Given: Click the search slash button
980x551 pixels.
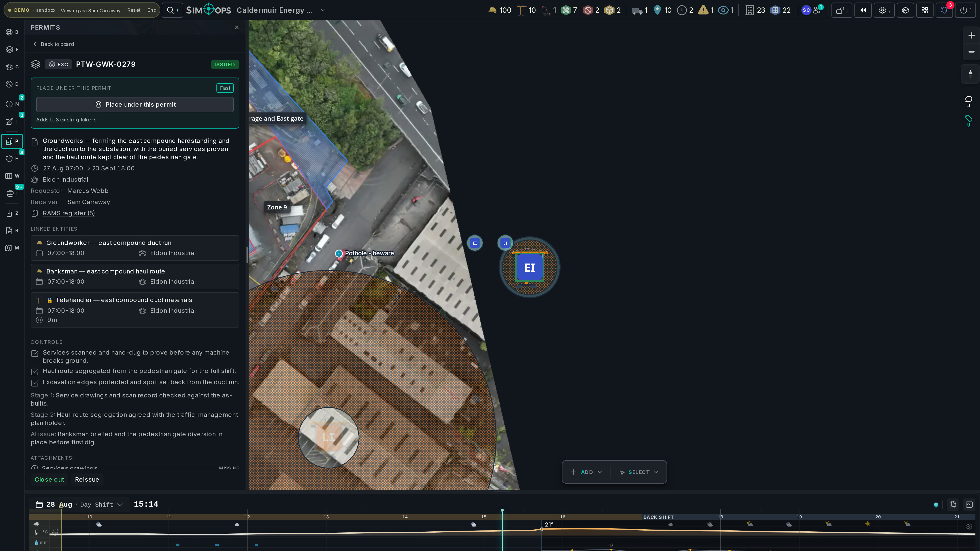Looking at the screenshot, I should click(172, 10).
